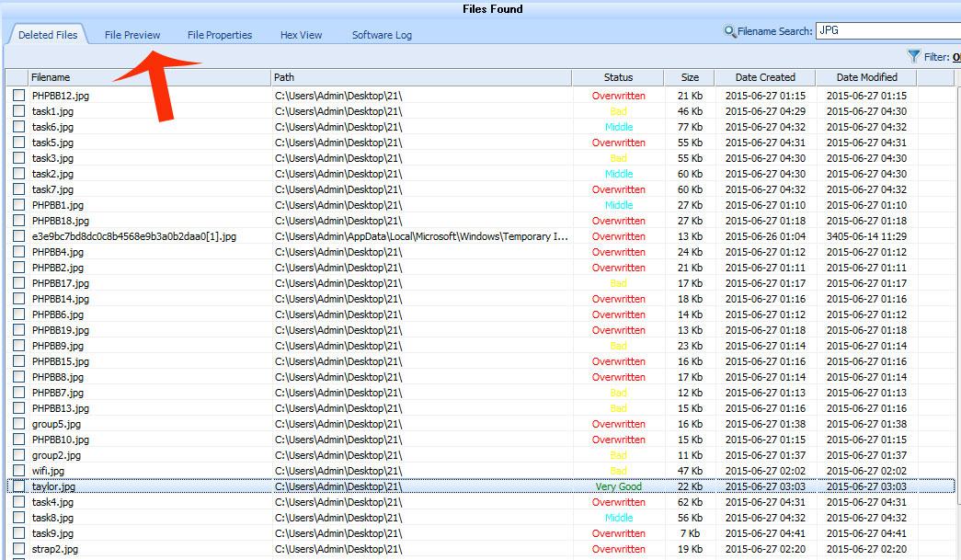The image size is (961, 560).
Task: Click the Filename Search magnifier icon
Action: point(731,29)
